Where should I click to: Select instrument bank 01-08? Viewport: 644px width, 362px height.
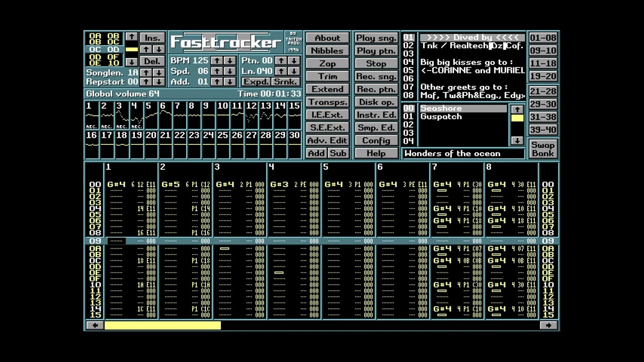(543, 38)
